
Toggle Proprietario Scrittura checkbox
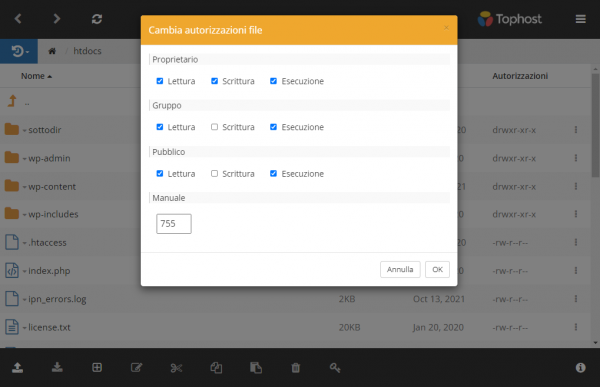click(x=214, y=81)
